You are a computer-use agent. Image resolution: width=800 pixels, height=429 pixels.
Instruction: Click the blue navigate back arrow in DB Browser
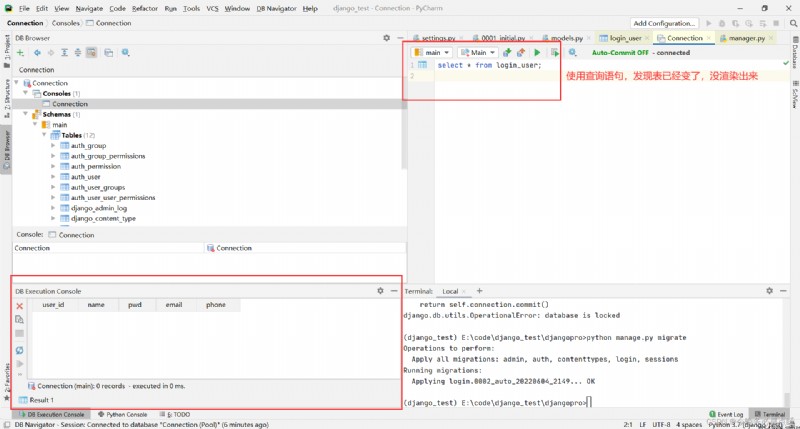click(x=37, y=53)
